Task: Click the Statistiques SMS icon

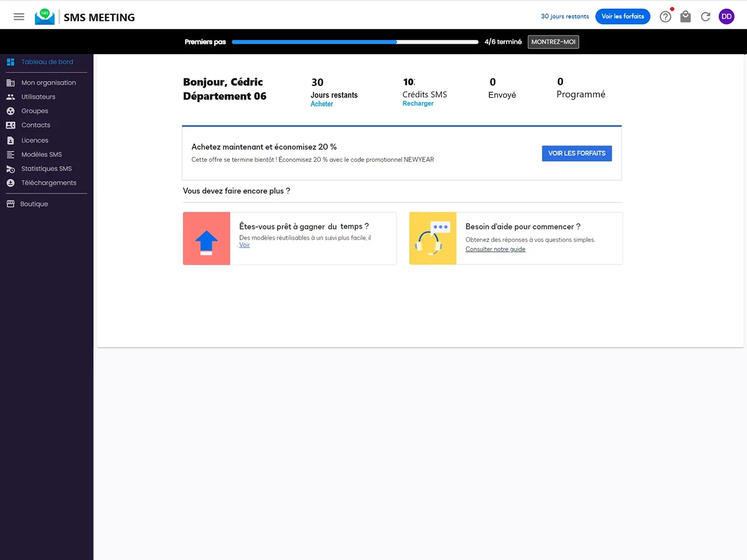Action: [x=11, y=169]
